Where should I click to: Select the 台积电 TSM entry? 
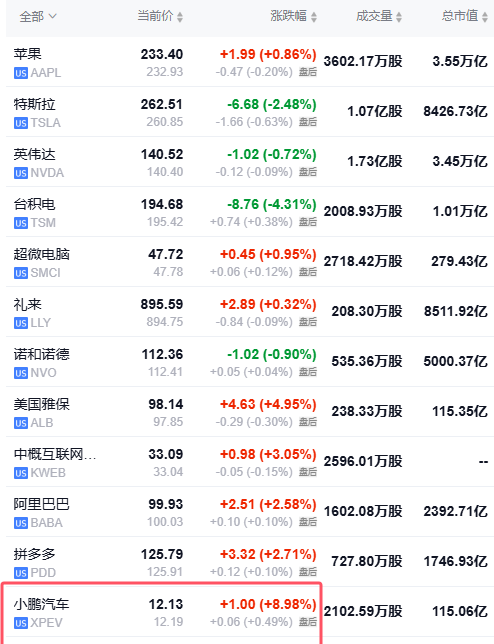250,212
